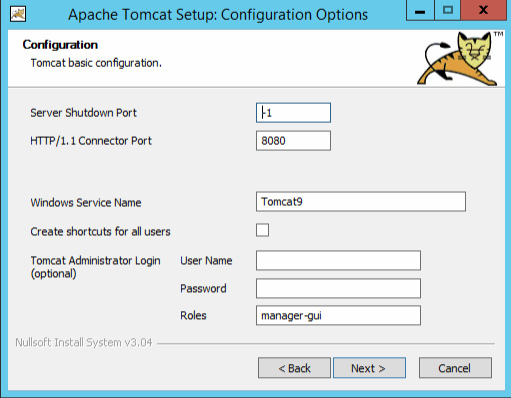
Task: Enable Create shortcuts for all users checkbox
Action: [x=262, y=230]
